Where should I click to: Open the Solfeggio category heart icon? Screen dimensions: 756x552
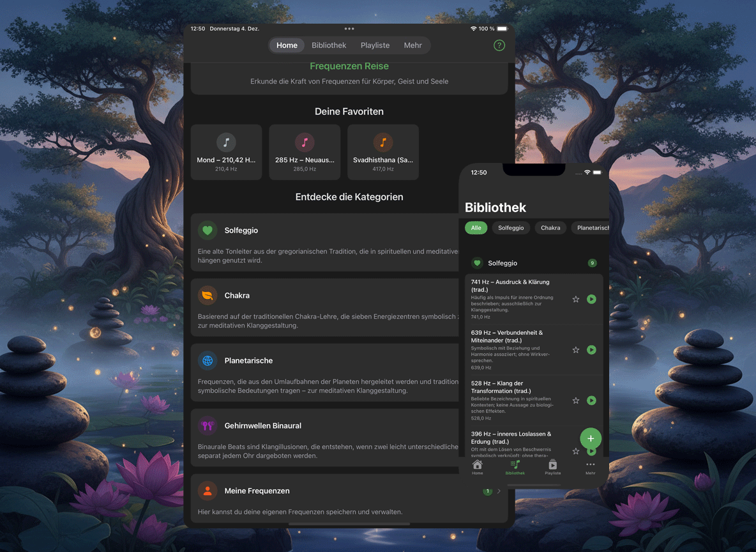tap(208, 231)
